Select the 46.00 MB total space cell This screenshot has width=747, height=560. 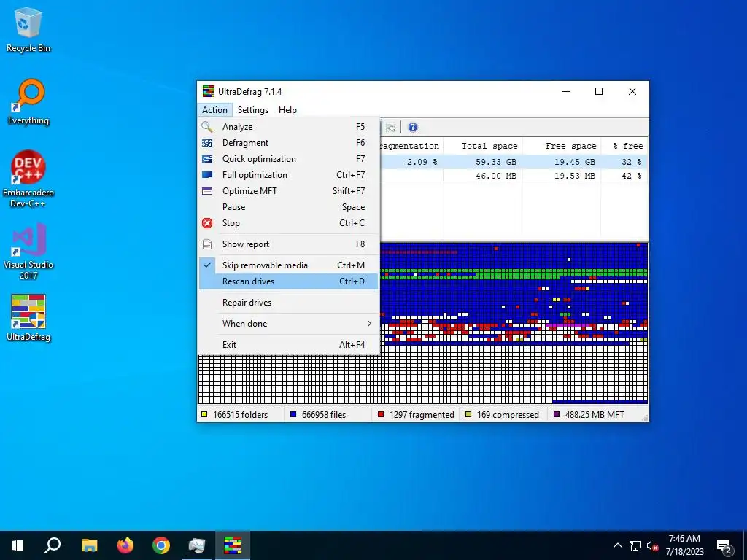[496, 176]
